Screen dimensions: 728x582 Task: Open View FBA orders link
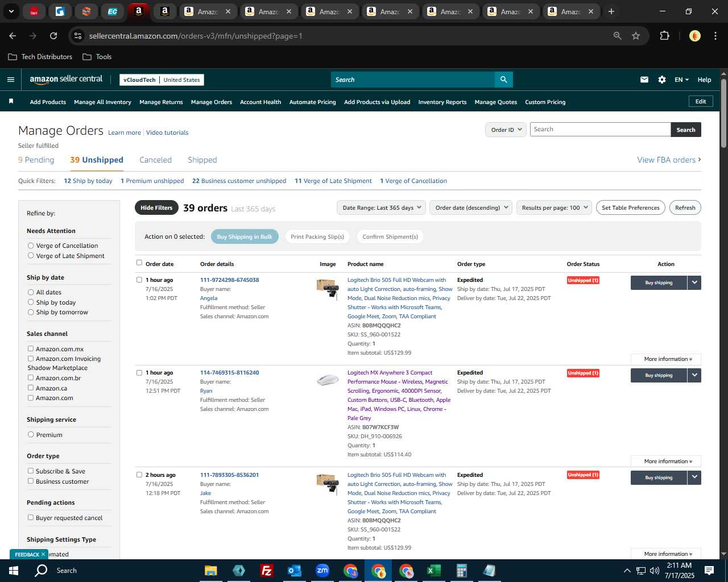[669, 160]
